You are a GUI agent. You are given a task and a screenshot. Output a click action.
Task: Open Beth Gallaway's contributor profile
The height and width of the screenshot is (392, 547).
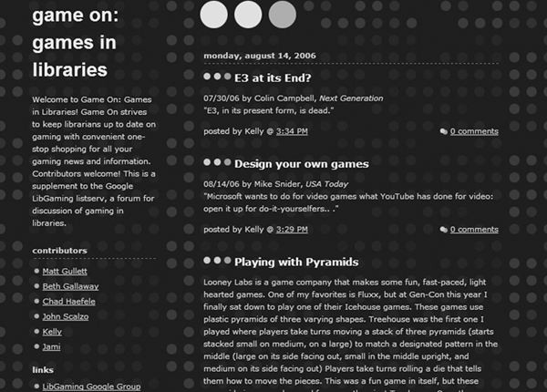coord(70,286)
